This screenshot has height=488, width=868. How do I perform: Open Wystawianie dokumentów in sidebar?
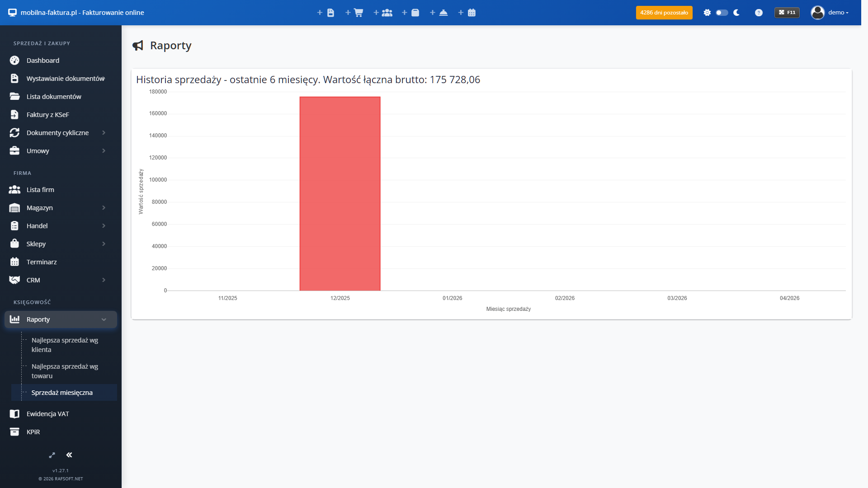pyautogui.click(x=61, y=79)
